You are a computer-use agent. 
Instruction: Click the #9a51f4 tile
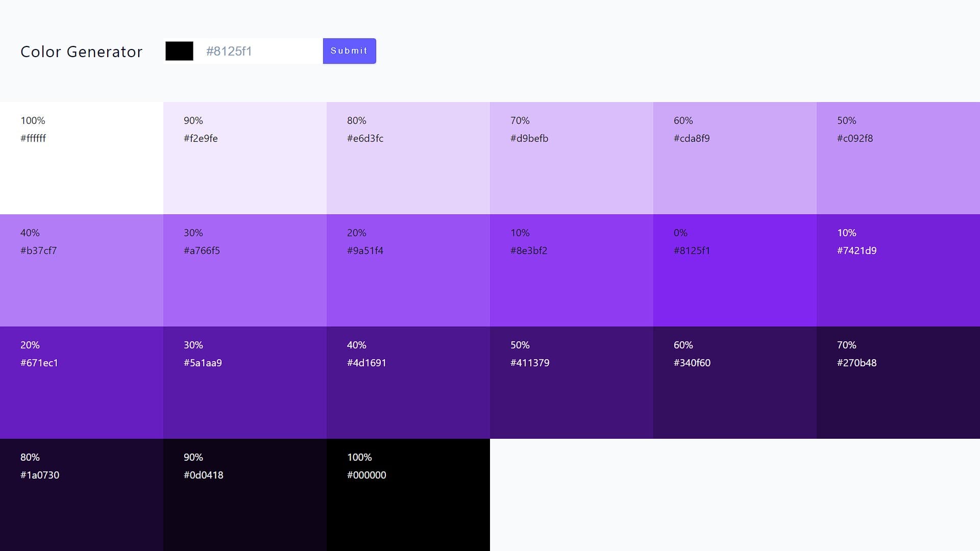(x=408, y=270)
